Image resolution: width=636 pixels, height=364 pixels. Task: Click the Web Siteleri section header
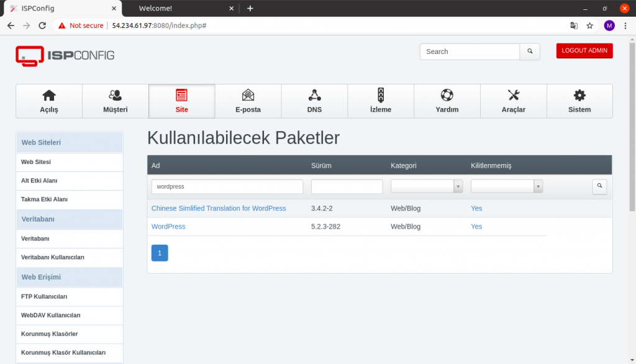70,142
